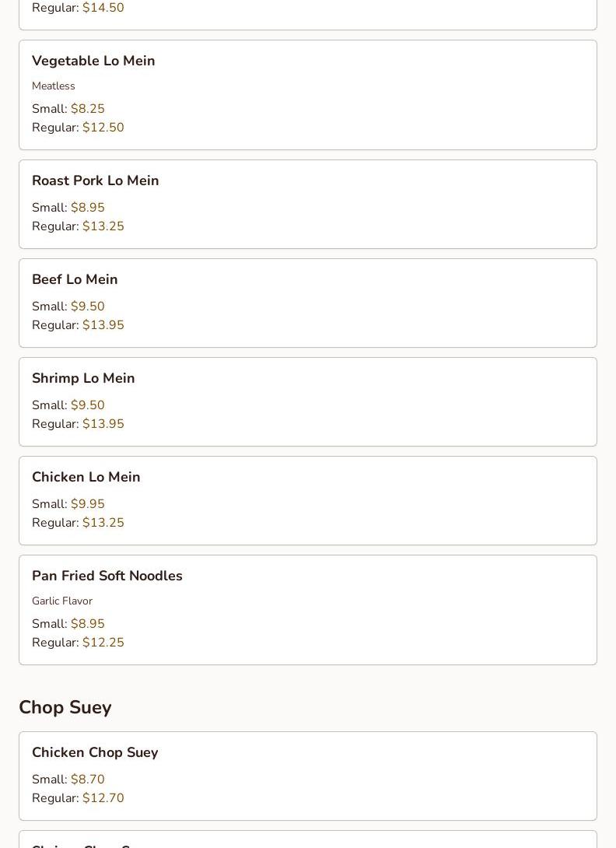
Task: Open the Pan Fried Soft Noodles item
Action: [x=308, y=610]
